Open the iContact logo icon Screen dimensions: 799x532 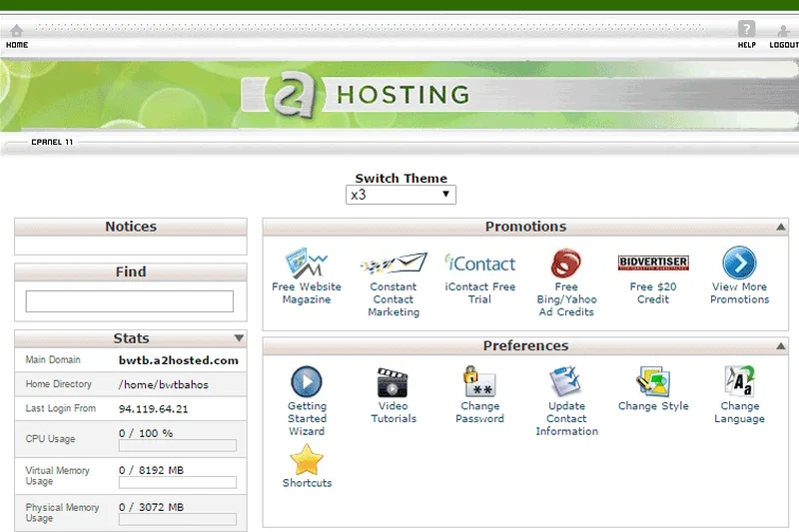[480, 264]
